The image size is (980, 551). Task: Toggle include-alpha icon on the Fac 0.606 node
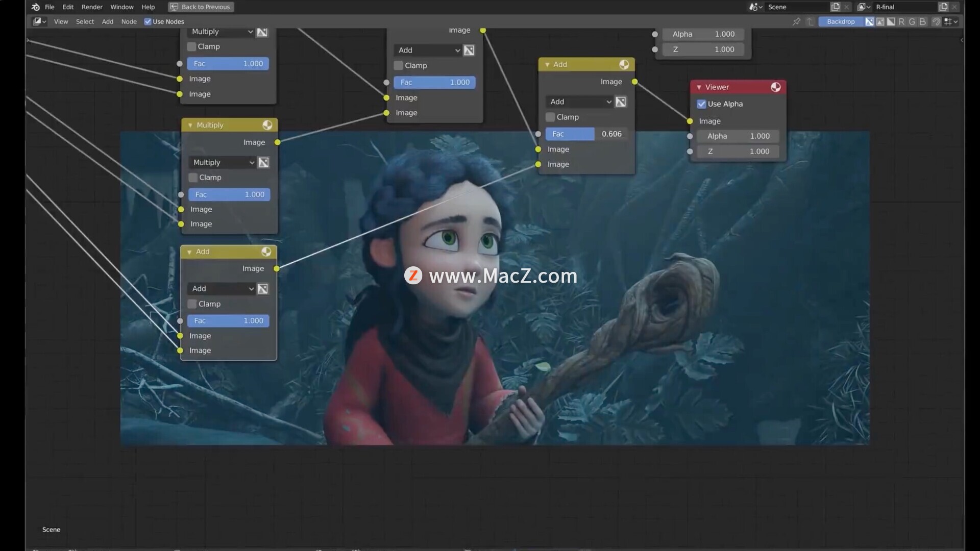pos(621,102)
